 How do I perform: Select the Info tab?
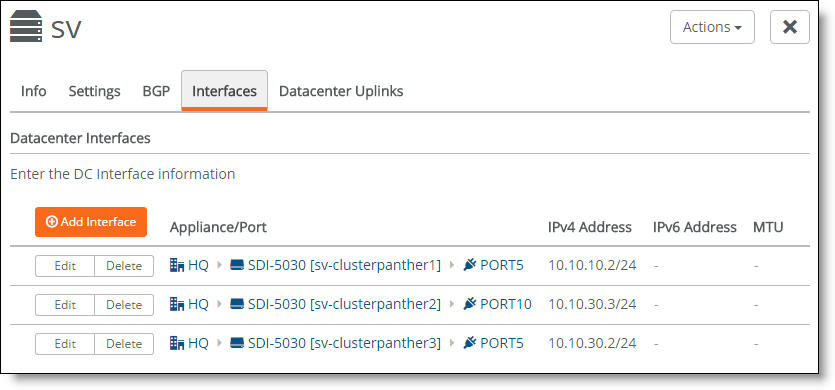click(x=34, y=91)
